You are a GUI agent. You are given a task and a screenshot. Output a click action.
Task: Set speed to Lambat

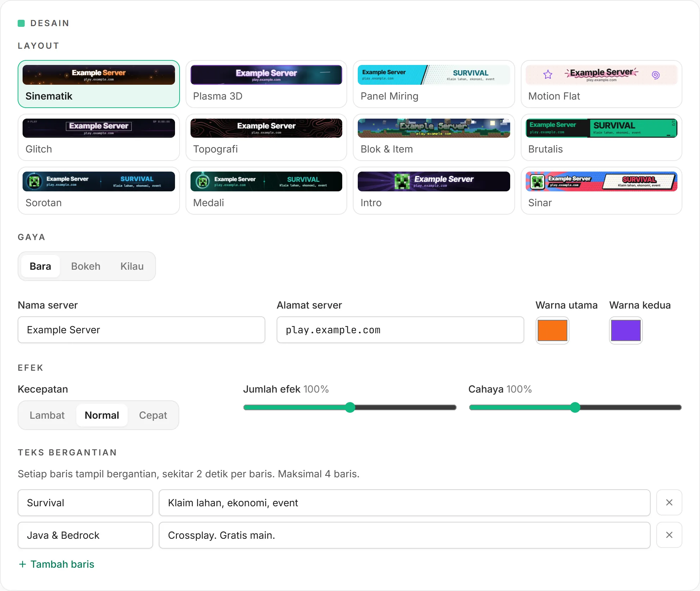point(47,415)
